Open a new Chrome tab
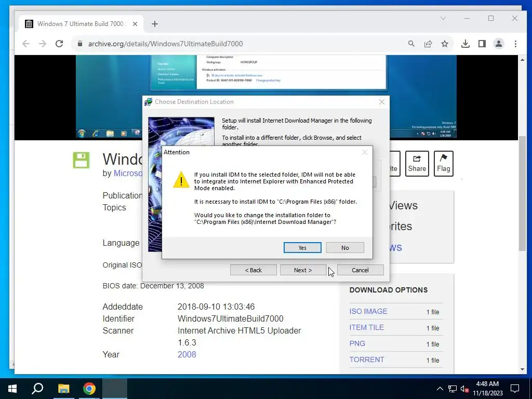532x399 pixels. coord(155,24)
